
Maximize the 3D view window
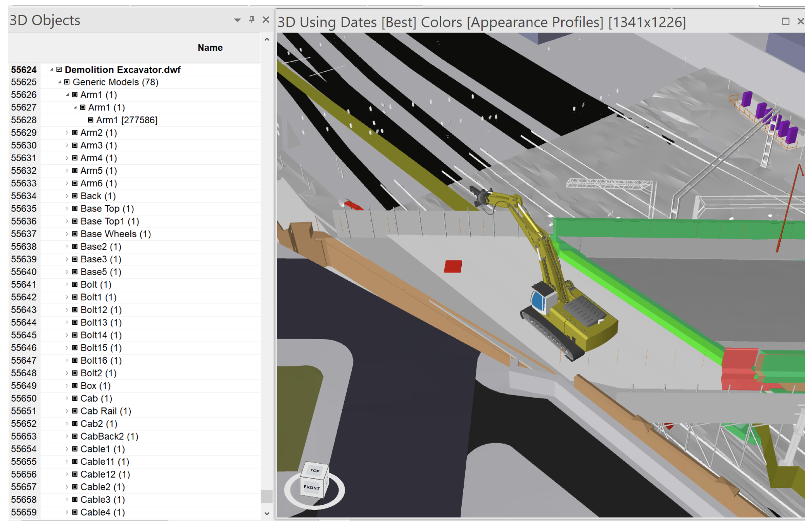coord(785,22)
